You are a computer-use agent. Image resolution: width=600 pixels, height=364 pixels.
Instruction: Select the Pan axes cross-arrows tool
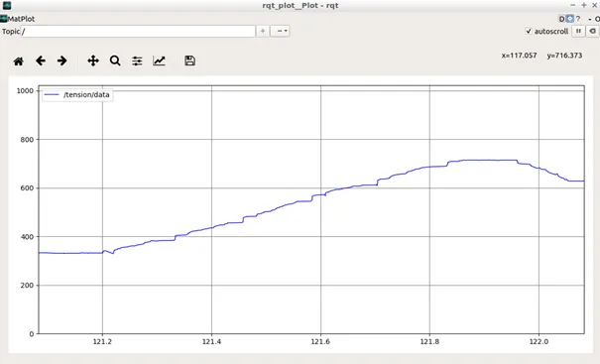point(93,61)
